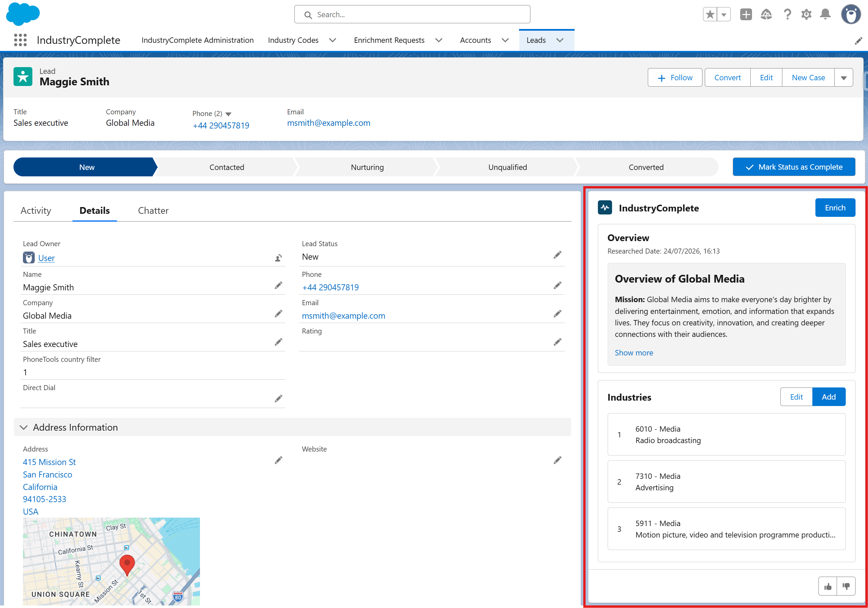Viewport: 868px width, 608px height.
Task: Click the Industries Edit button
Action: (x=797, y=397)
